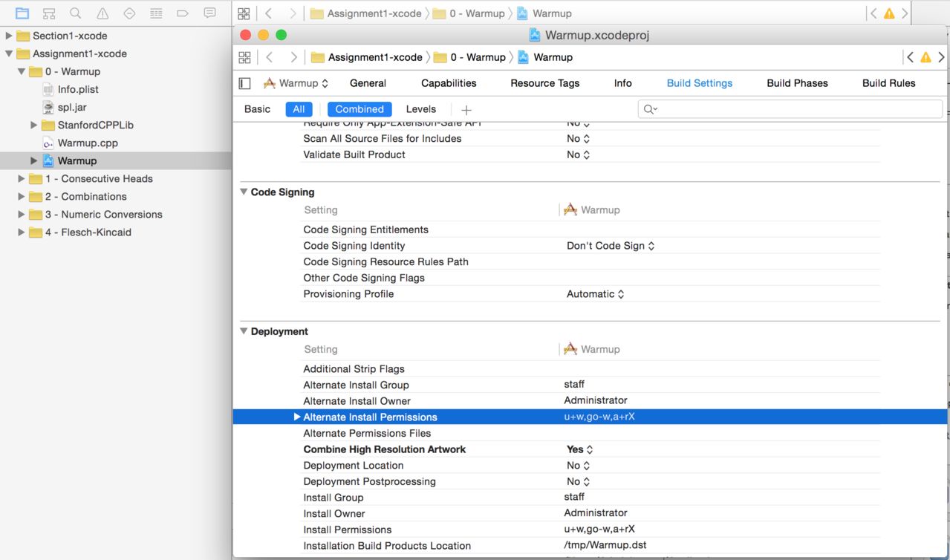Click the search magnifier in the filter field

(650, 109)
